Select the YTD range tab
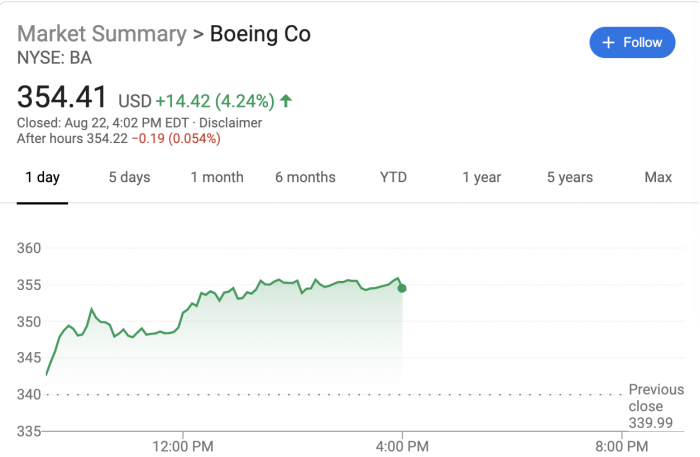This screenshot has height=457, width=700. point(393,177)
